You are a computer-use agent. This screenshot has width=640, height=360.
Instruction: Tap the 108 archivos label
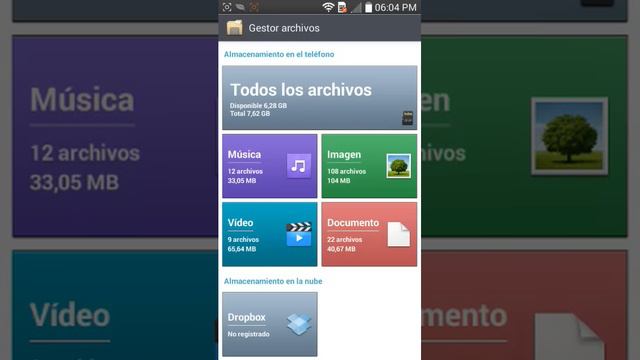347,171
